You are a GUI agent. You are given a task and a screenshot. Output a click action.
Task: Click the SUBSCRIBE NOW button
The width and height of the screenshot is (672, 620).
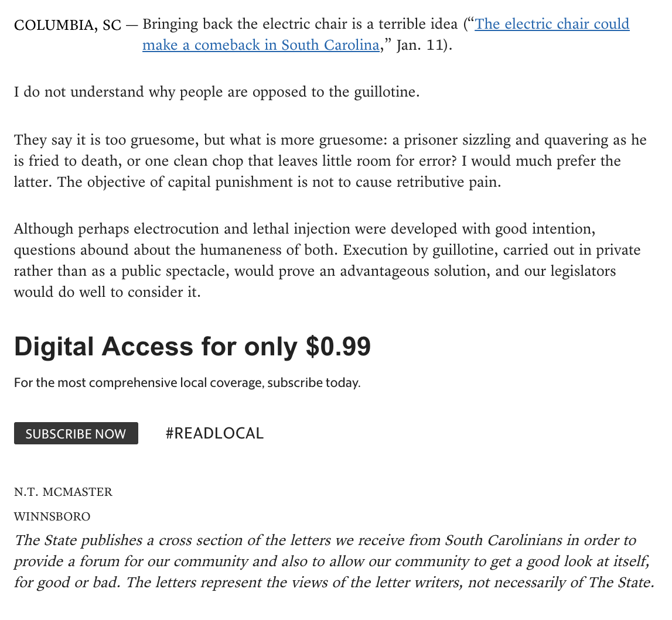point(76,434)
